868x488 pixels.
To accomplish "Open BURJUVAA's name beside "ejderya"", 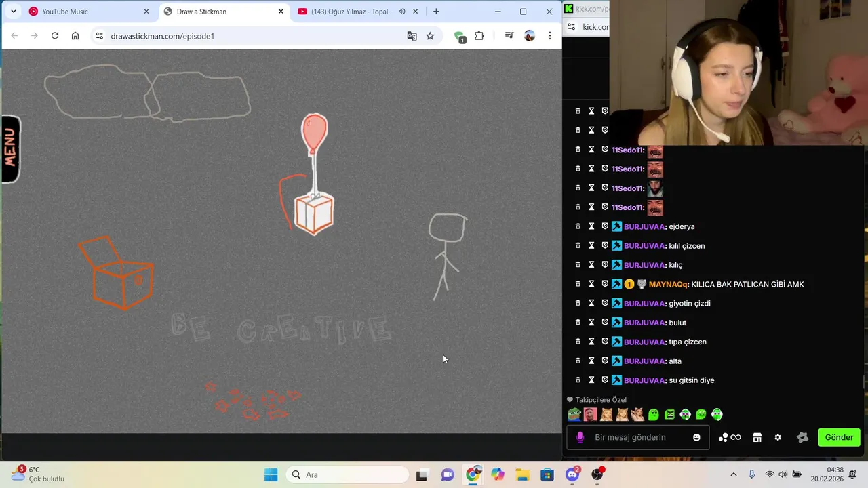I will tap(645, 226).
